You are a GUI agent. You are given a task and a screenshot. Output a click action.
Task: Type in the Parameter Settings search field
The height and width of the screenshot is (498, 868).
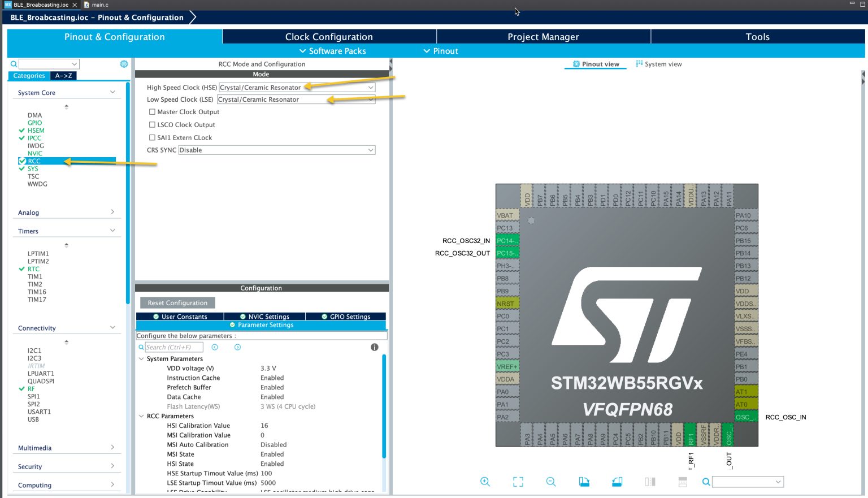(x=173, y=347)
